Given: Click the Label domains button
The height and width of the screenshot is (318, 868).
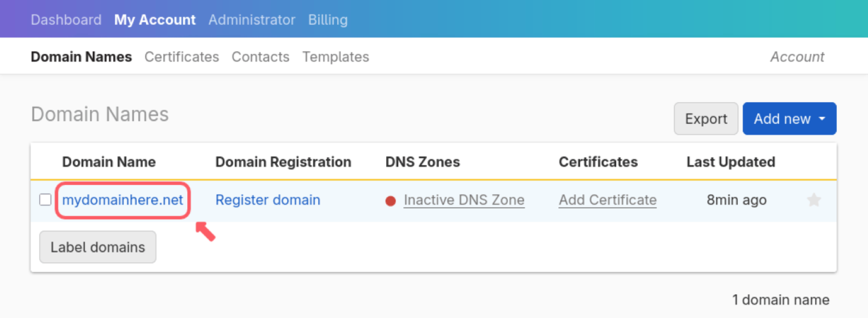Looking at the screenshot, I should point(98,247).
